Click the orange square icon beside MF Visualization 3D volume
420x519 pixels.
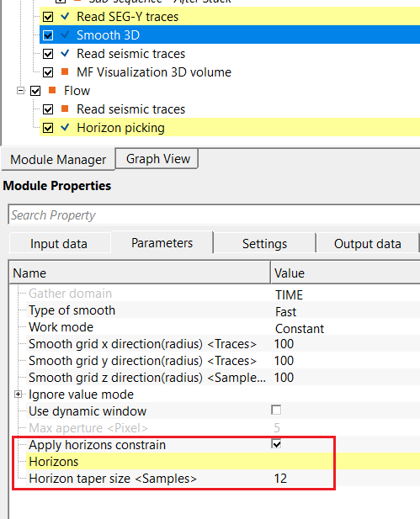point(65,71)
